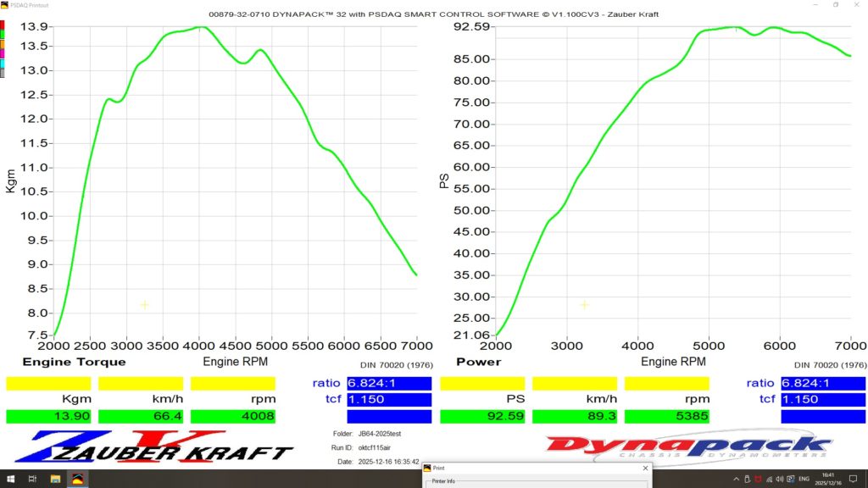The width and height of the screenshot is (868, 488).
Task: Click the torque ratio 6.824:1 field
Action: [x=390, y=384]
